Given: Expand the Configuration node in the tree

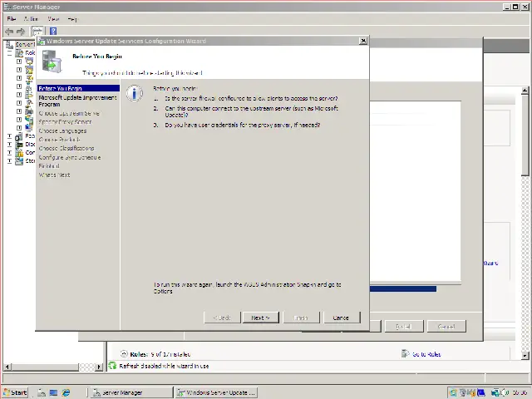Looking at the screenshot, I should tap(10, 153).
